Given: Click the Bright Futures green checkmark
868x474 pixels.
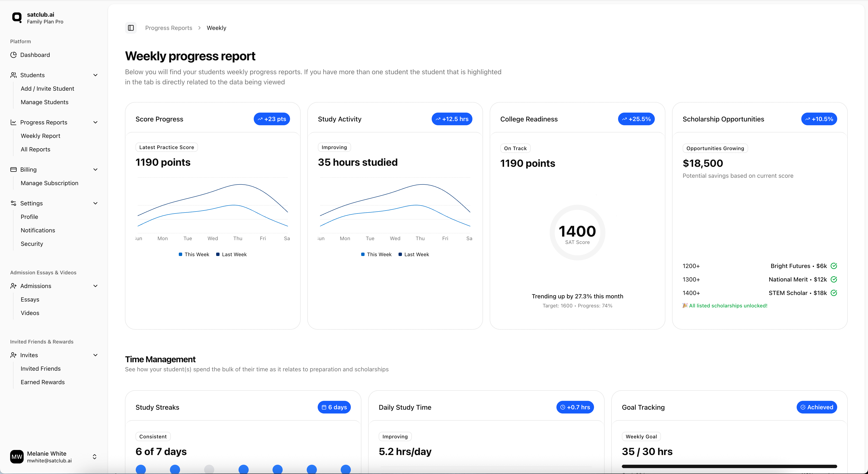Looking at the screenshot, I should pos(834,266).
